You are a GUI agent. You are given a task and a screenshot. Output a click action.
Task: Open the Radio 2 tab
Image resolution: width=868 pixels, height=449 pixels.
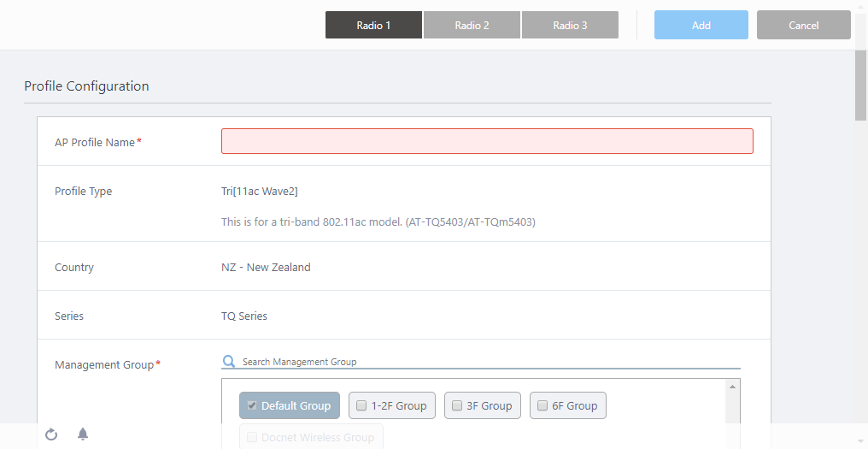[472, 25]
